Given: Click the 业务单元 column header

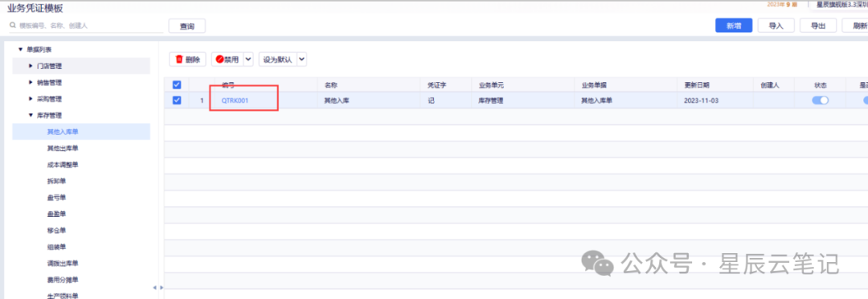Looking at the screenshot, I should tap(491, 85).
